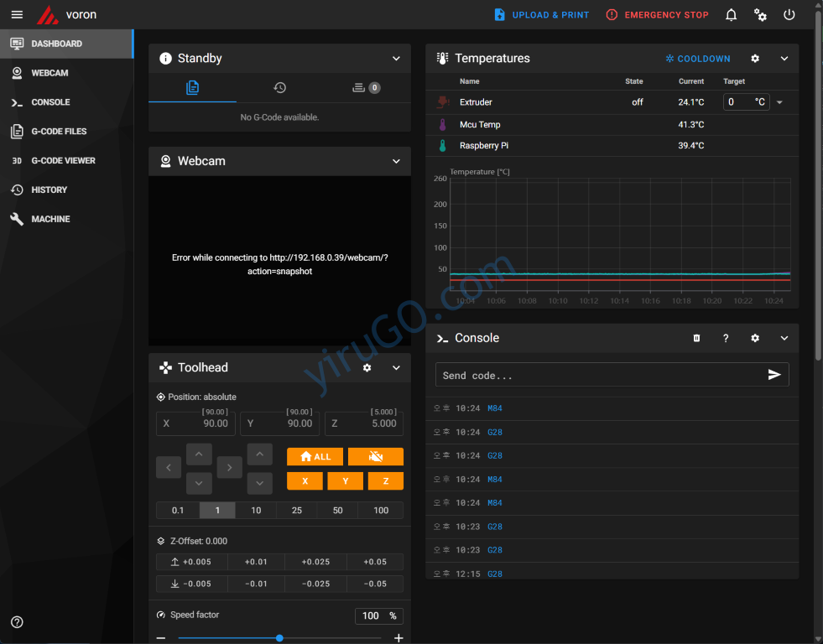Image resolution: width=823 pixels, height=644 pixels.
Task: Send console command arrow icon
Action: click(x=774, y=375)
